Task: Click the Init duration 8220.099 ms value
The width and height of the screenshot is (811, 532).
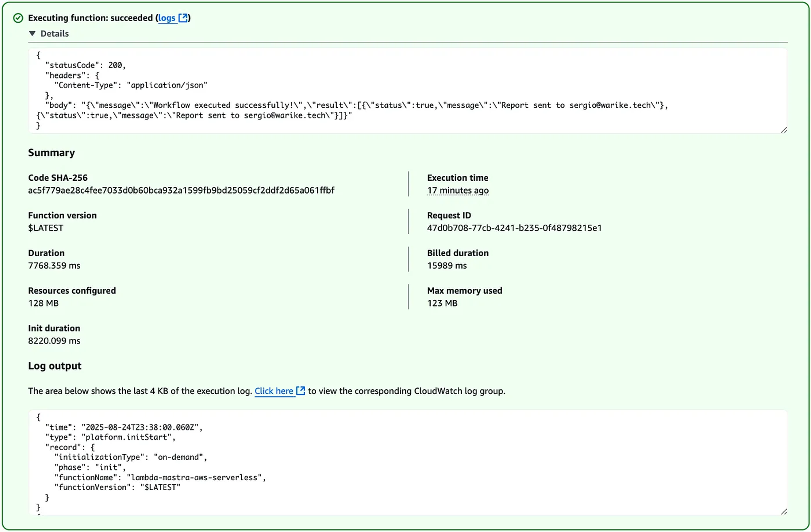Action: click(54, 341)
